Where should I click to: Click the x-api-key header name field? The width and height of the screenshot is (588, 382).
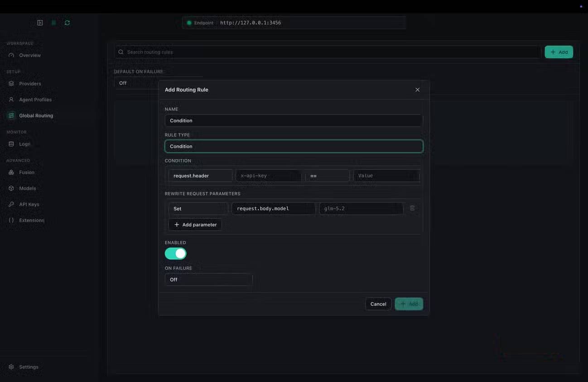(x=269, y=176)
